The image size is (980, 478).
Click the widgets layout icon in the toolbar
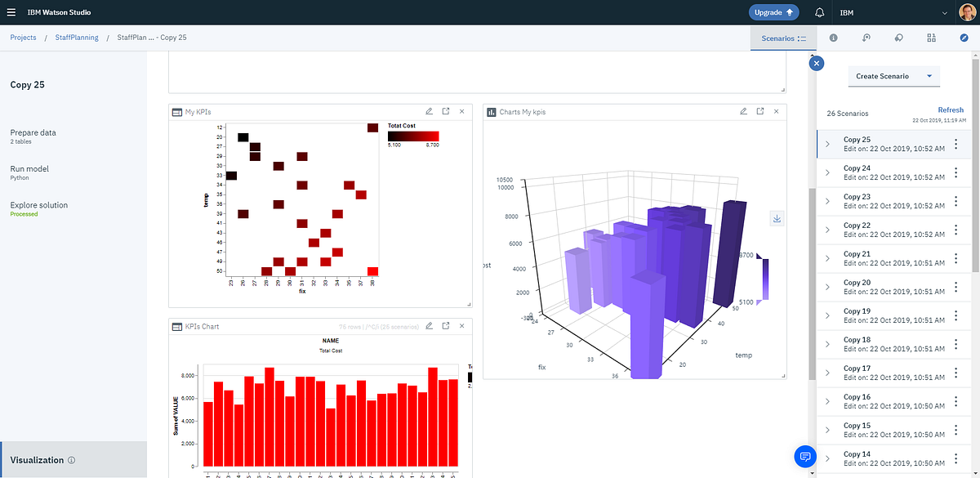(931, 38)
